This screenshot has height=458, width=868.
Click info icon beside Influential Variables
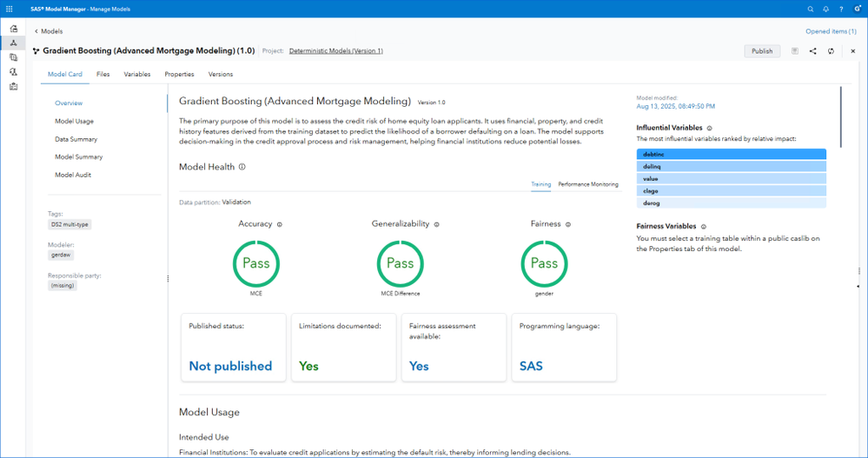point(710,128)
